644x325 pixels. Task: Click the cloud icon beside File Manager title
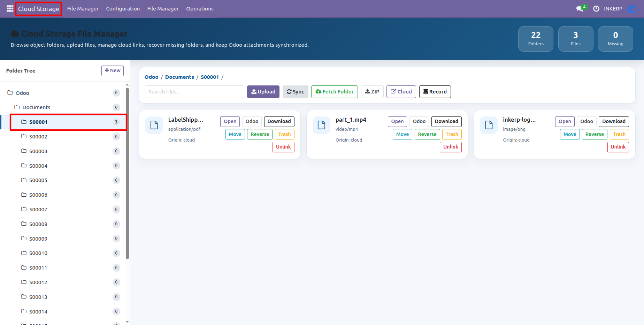click(x=15, y=33)
